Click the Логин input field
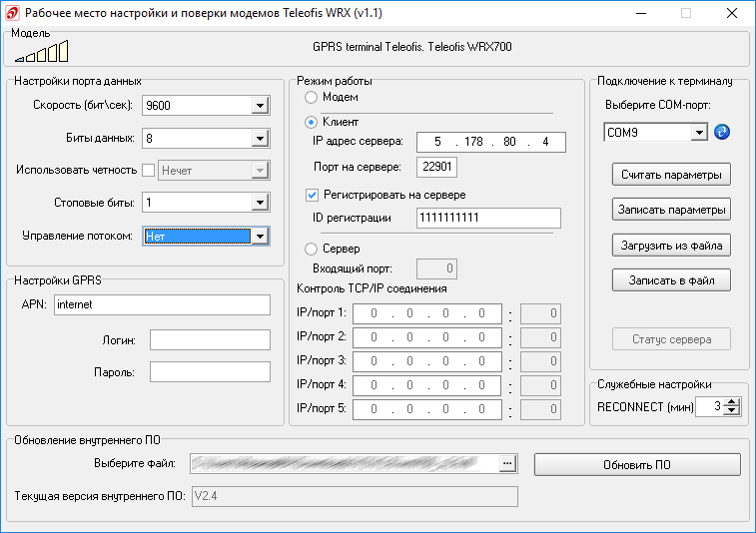756x533 pixels. coord(210,340)
